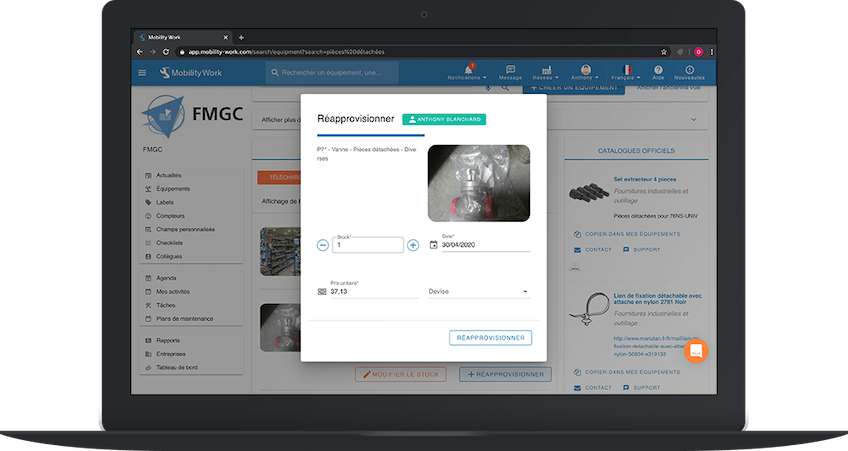Click Modifier le stock button

click(401, 374)
